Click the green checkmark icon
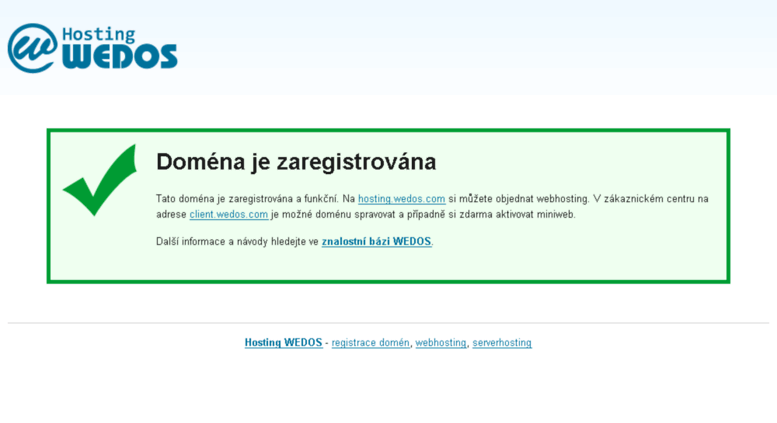This screenshot has width=777, height=423. 100,180
